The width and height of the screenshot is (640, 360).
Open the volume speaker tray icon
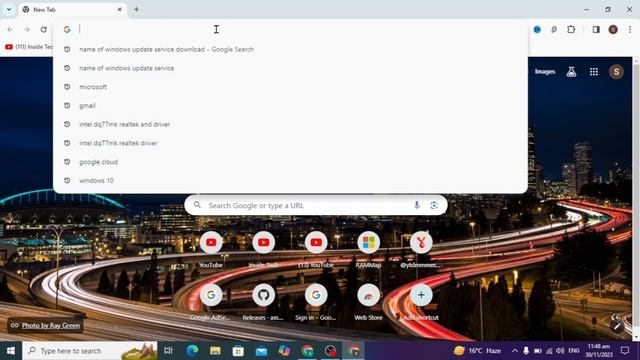pyautogui.click(x=560, y=351)
